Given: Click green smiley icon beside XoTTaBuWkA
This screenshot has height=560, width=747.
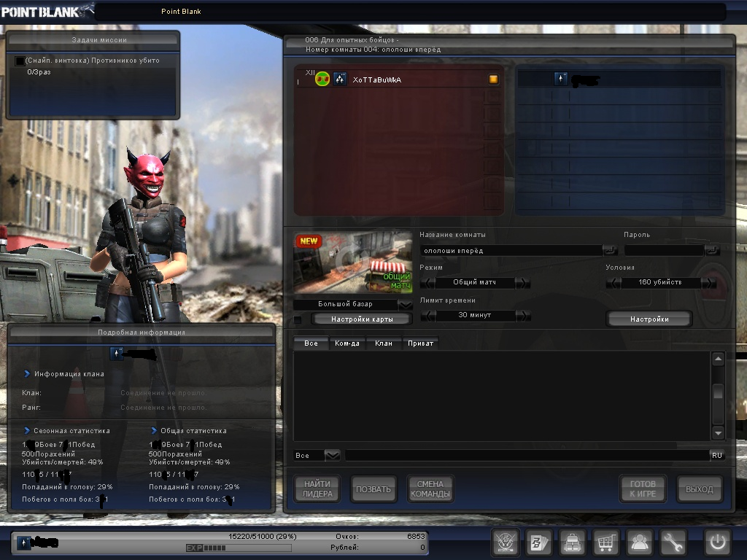Looking at the screenshot, I should pos(322,79).
